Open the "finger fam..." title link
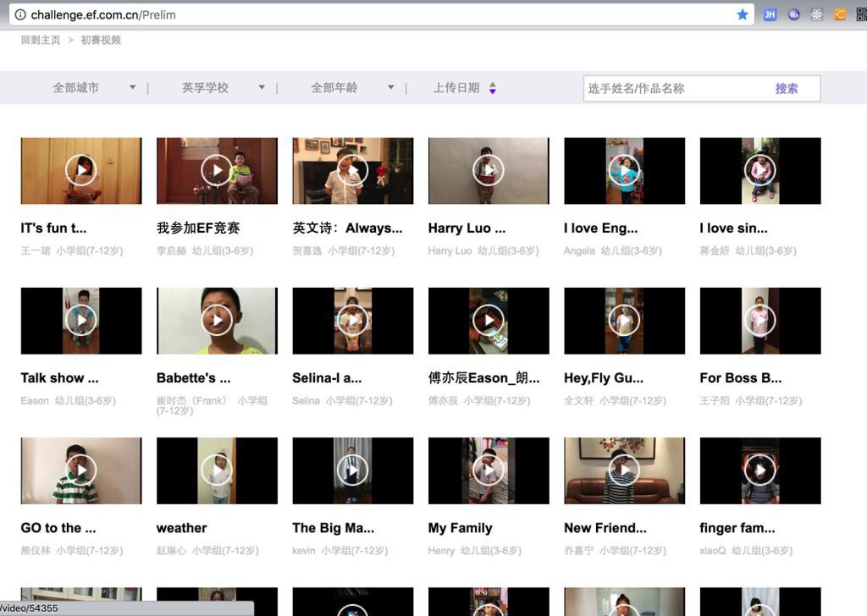The width and height of the screenshot is (867, 616). coord(737,528)
